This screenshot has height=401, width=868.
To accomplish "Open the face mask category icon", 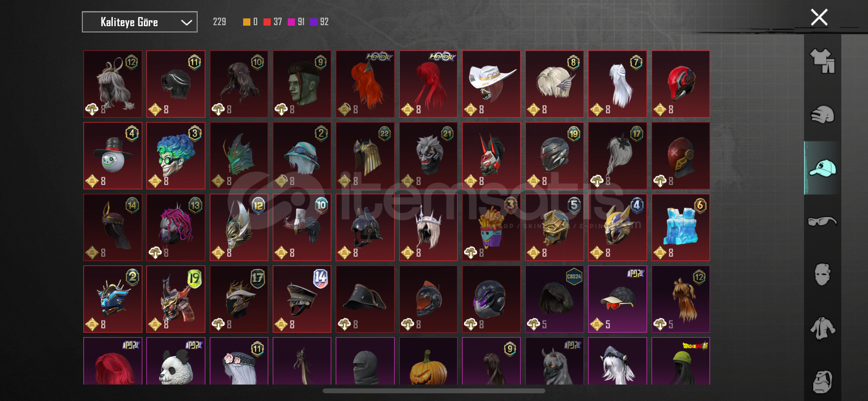I will coord(822,275).
